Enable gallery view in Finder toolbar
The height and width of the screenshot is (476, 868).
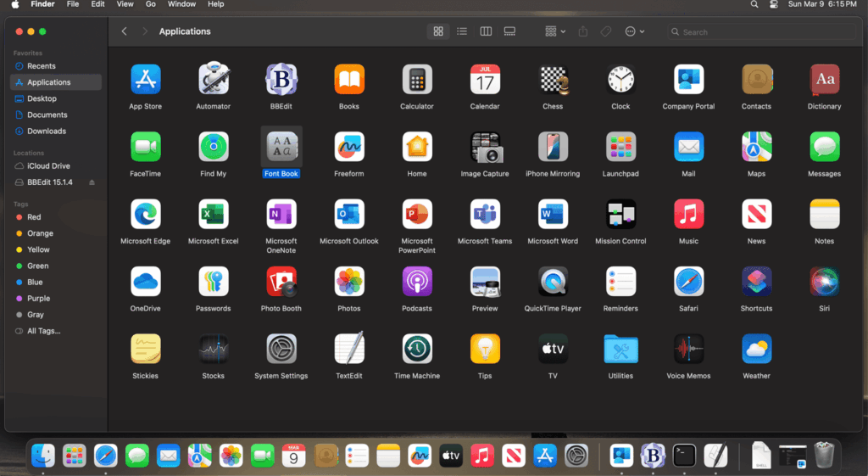tap(509, 31)
